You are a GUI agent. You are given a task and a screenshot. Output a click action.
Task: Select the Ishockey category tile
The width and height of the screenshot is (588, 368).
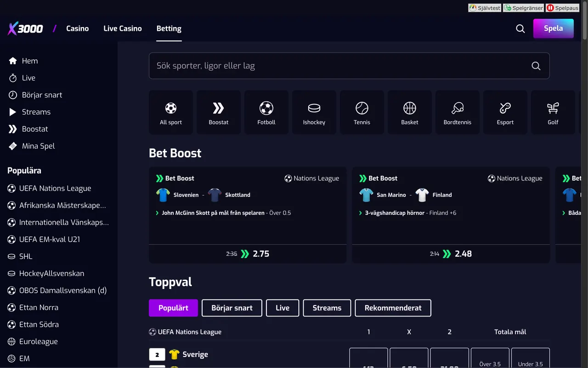pyautogui.click(x=314, y=112)
